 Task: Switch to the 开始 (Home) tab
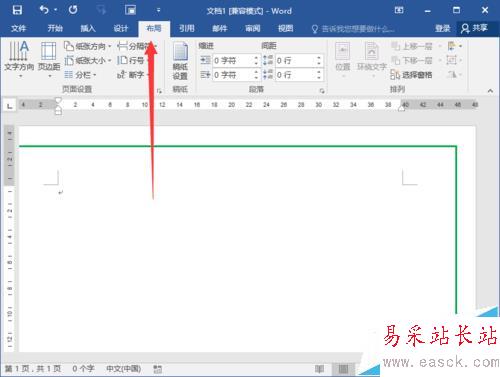click(x=55, y=28)
